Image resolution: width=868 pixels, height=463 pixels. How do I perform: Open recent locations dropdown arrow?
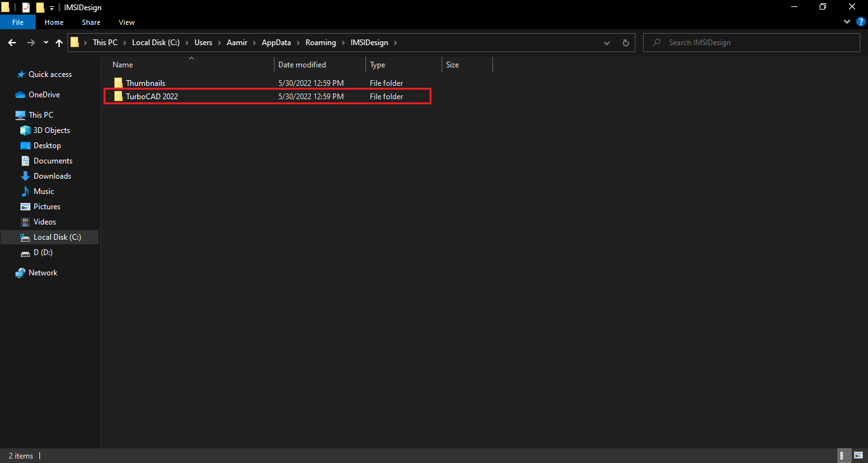pyautogui.click(x=46, y=43)
